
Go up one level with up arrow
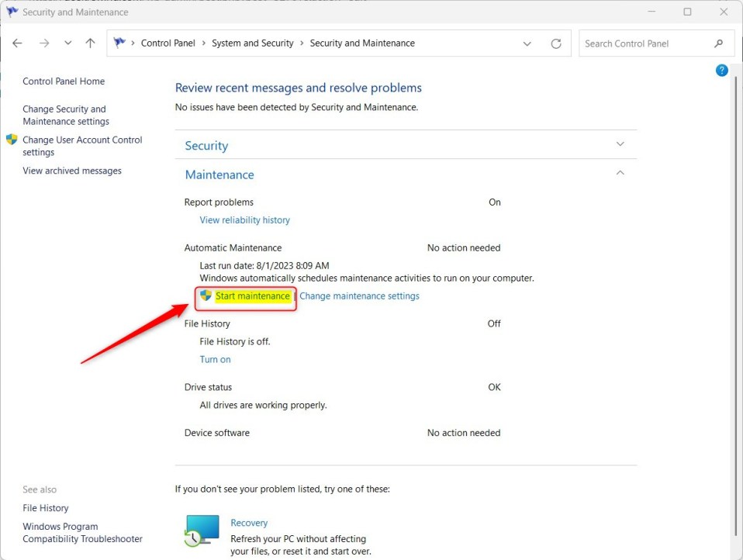click(x=90, y=43)
